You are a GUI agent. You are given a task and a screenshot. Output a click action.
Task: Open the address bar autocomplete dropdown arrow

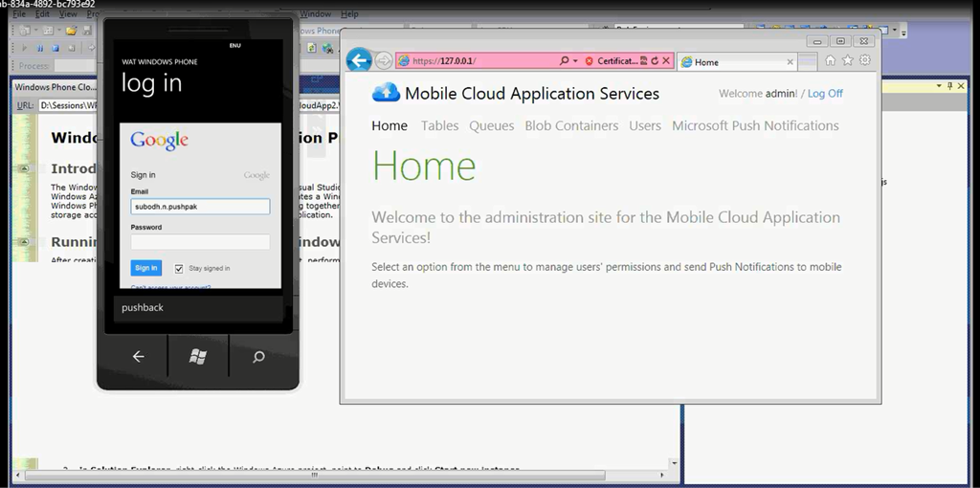575,60
